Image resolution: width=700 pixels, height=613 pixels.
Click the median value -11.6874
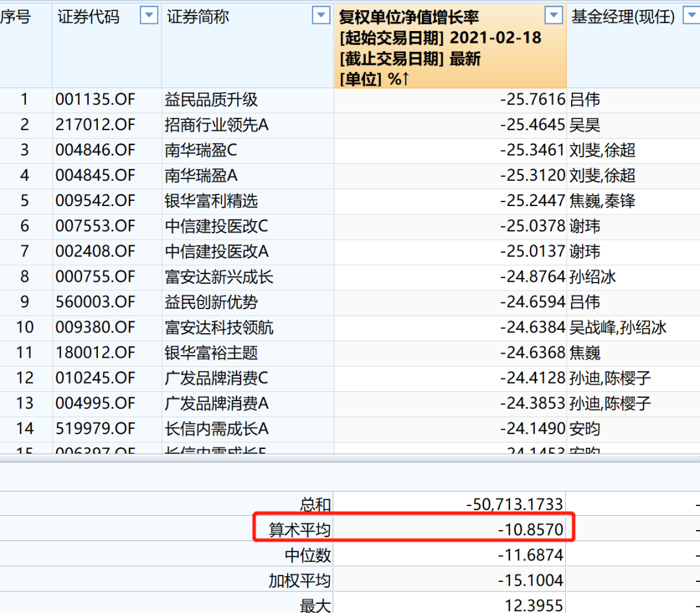531,555
